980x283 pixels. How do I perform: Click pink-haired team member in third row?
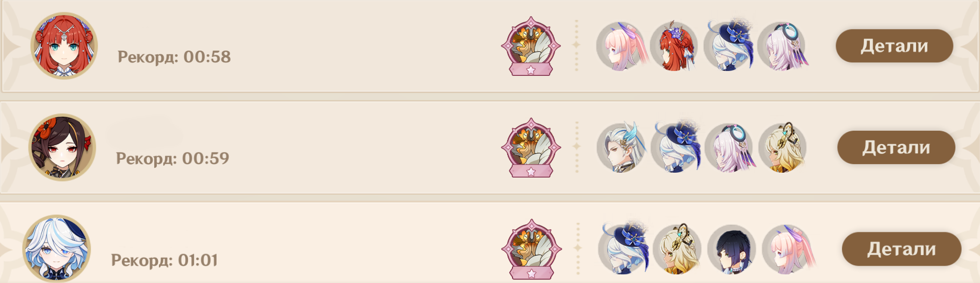(787, 249)
